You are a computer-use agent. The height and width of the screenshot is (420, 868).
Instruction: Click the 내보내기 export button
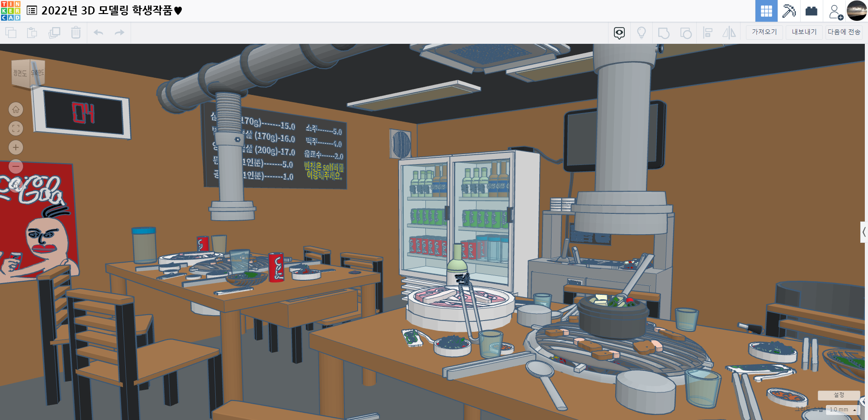(x=804, y=32)
